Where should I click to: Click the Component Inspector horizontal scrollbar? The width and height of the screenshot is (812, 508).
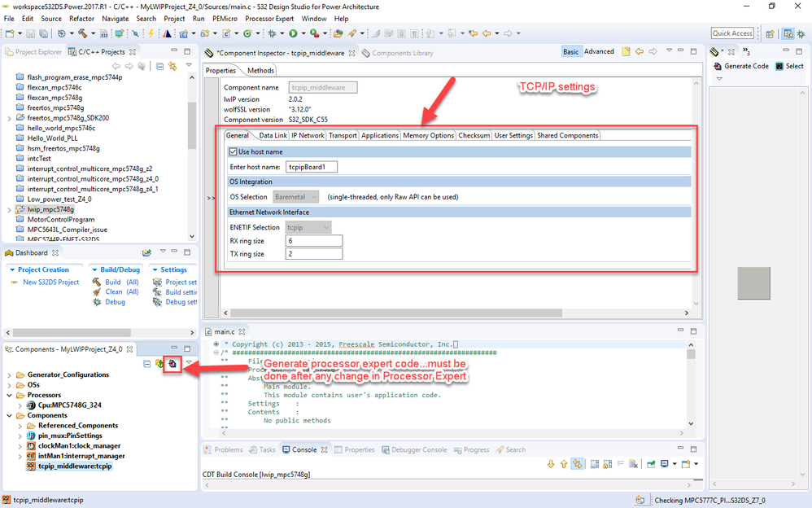pyautogui.click(x=395, y=313)
